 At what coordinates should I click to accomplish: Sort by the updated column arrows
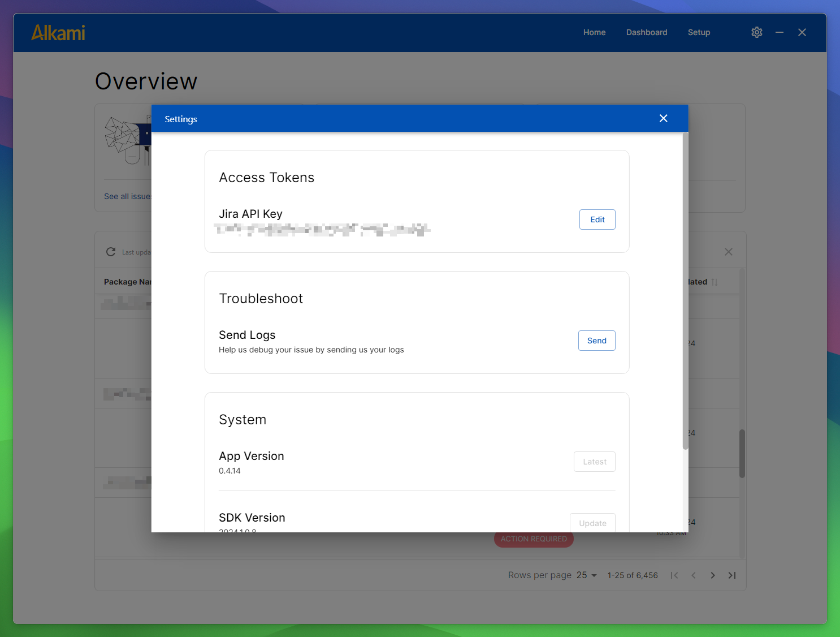click(715, 282)
